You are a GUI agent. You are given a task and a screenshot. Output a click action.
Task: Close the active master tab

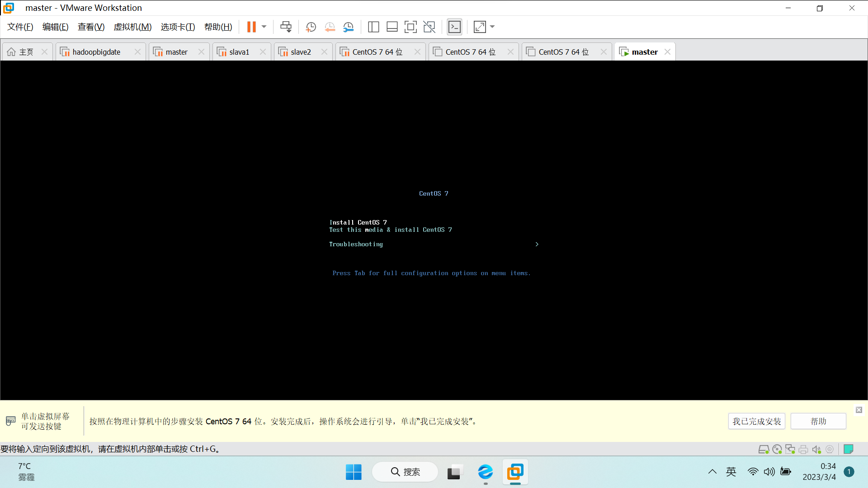coord(667,52)
